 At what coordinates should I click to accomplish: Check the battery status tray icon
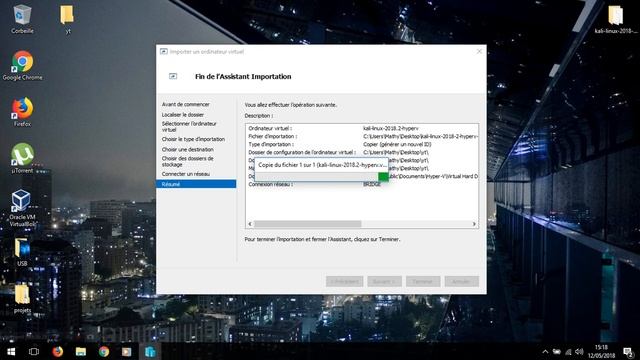(557, 351)
